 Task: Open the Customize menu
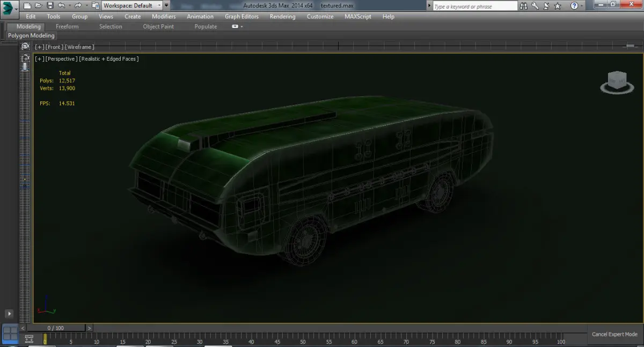pyautogui.click(x=320, y=17)
